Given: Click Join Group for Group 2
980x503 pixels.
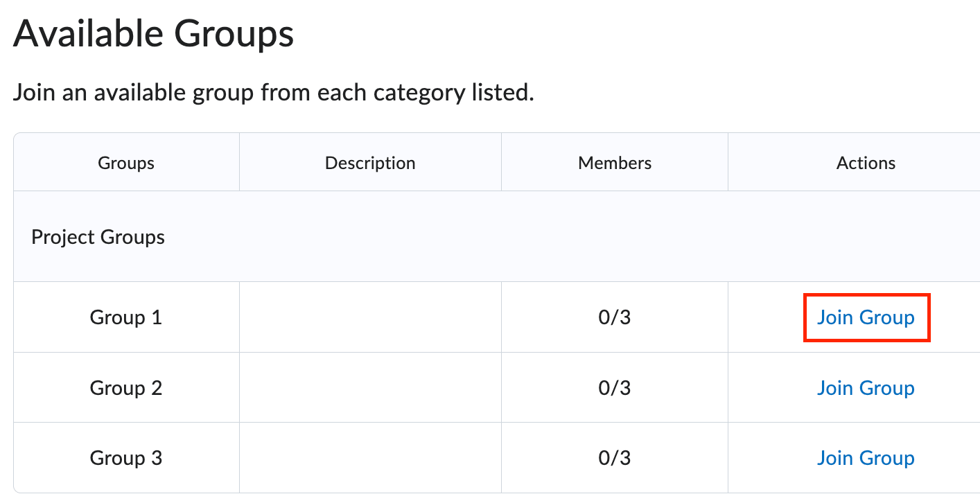Looking at the screenshot, I should 866,388.
